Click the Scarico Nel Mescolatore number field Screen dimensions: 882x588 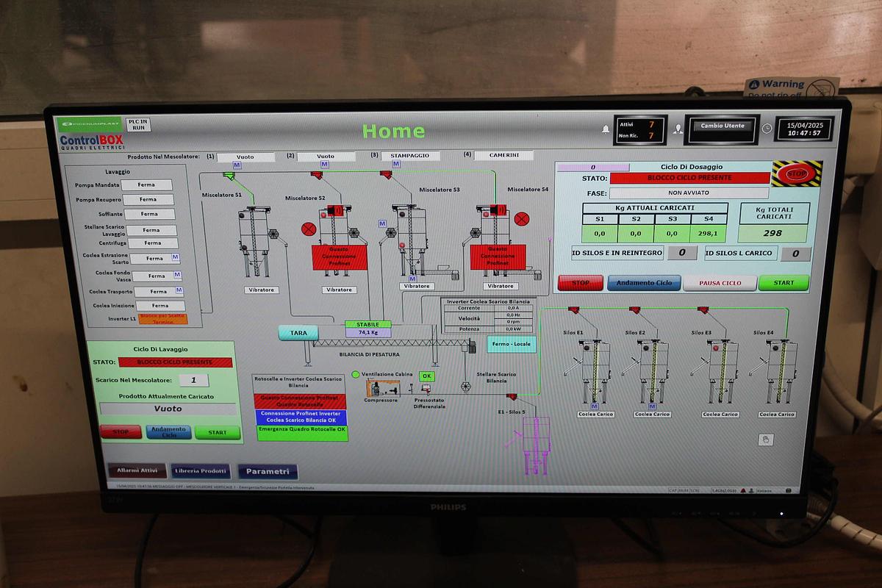click(194, 380)
